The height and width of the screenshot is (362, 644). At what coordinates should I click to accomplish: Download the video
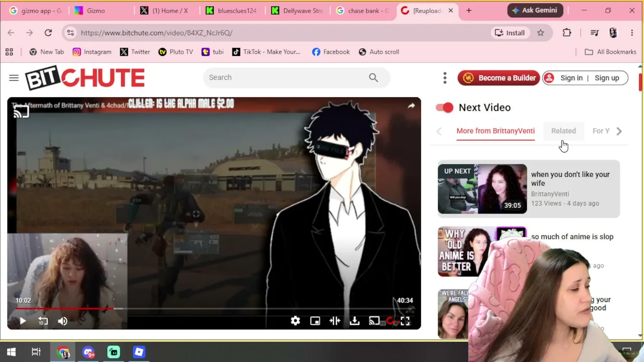[x=355, y=321]
